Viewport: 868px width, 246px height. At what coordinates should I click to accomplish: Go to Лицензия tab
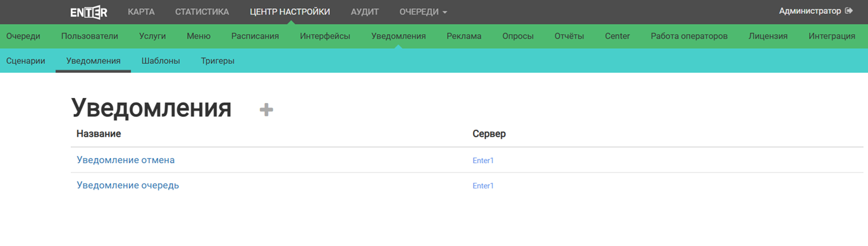768,36
